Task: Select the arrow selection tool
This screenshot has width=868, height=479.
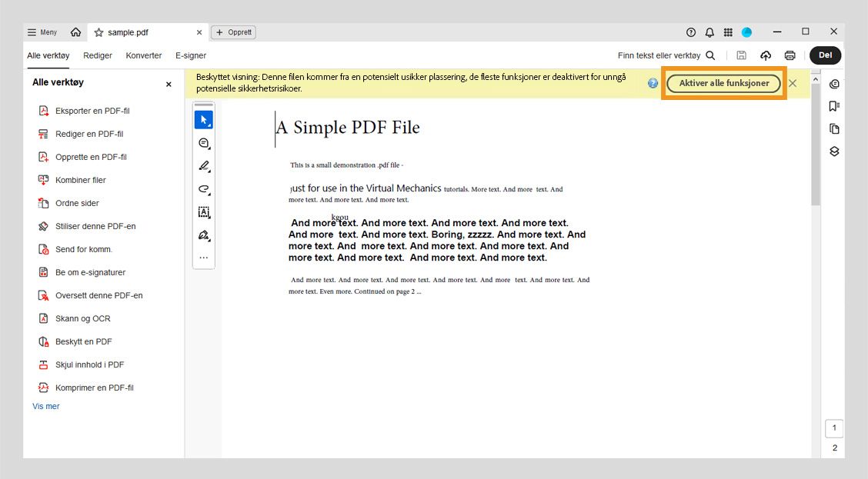Action: (x=204, y=120)
